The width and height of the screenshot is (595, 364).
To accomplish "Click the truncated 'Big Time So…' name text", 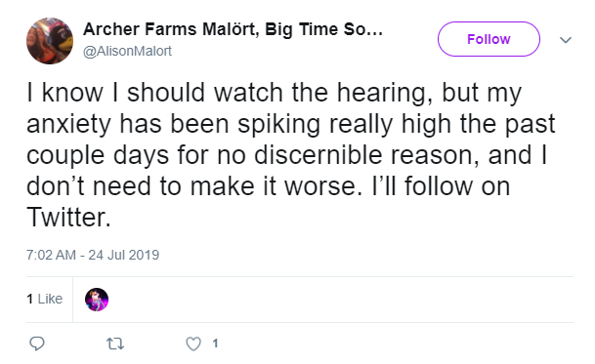I will (x=323, y=29).
